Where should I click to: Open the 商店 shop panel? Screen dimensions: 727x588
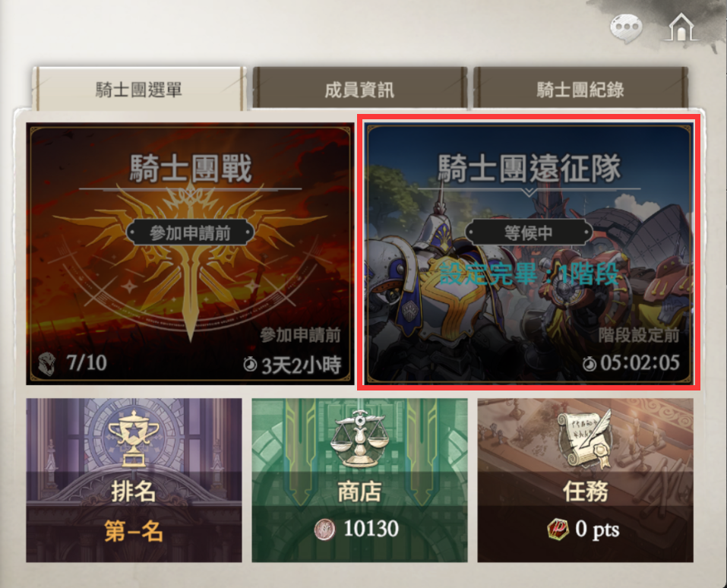(x=360, y=480)
